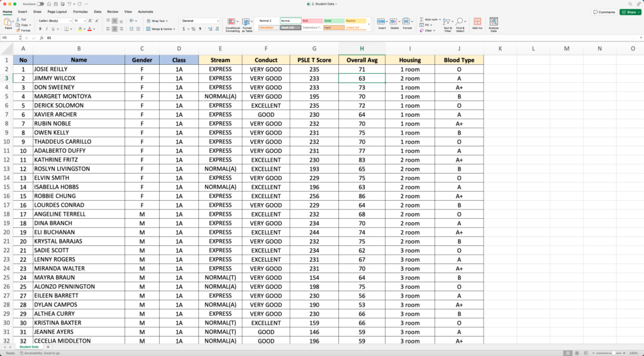The image size is (644, 356).
Task: Copy the selected cell
Action: pyautogui.click(x=23, y=25)
